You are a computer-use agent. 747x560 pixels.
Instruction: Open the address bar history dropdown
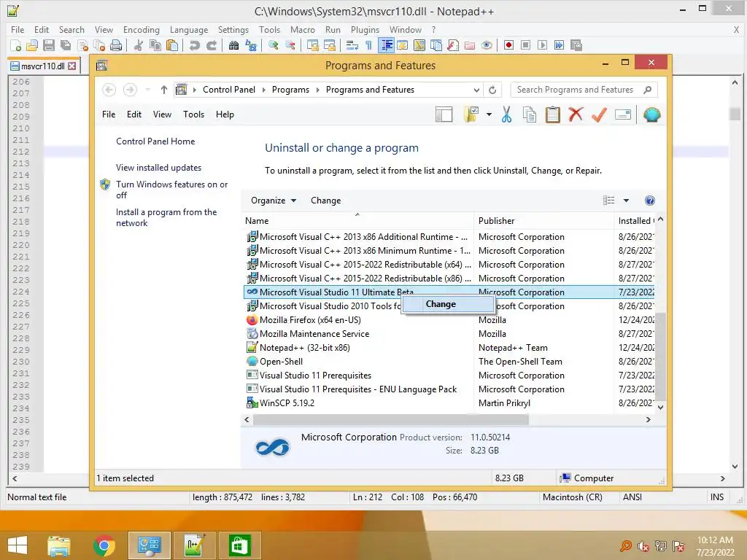pyautogui.click(x=476, y=90)
